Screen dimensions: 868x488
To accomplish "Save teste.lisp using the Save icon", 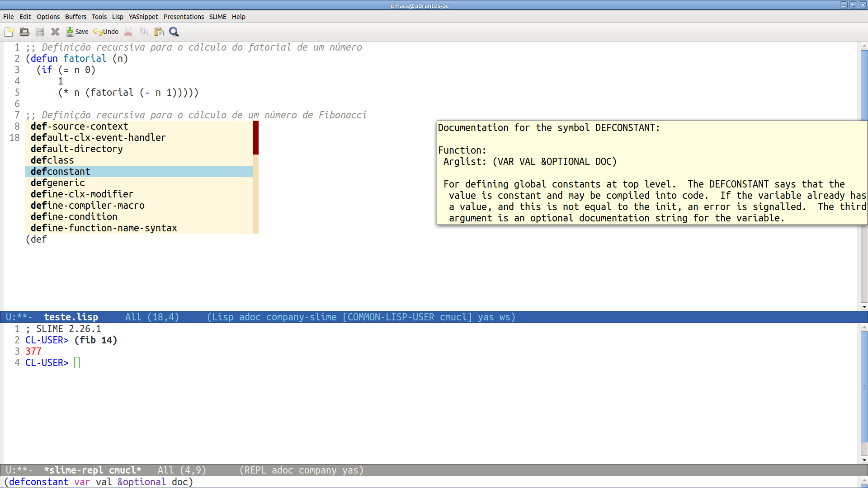I will (x=77, y=32).
